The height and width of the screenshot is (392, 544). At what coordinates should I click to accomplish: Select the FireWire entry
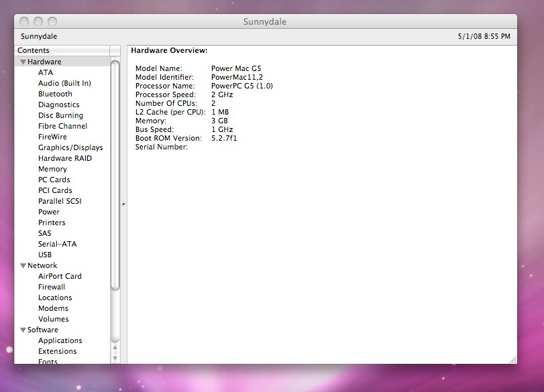pyautogui.click(x=52, y=137)
